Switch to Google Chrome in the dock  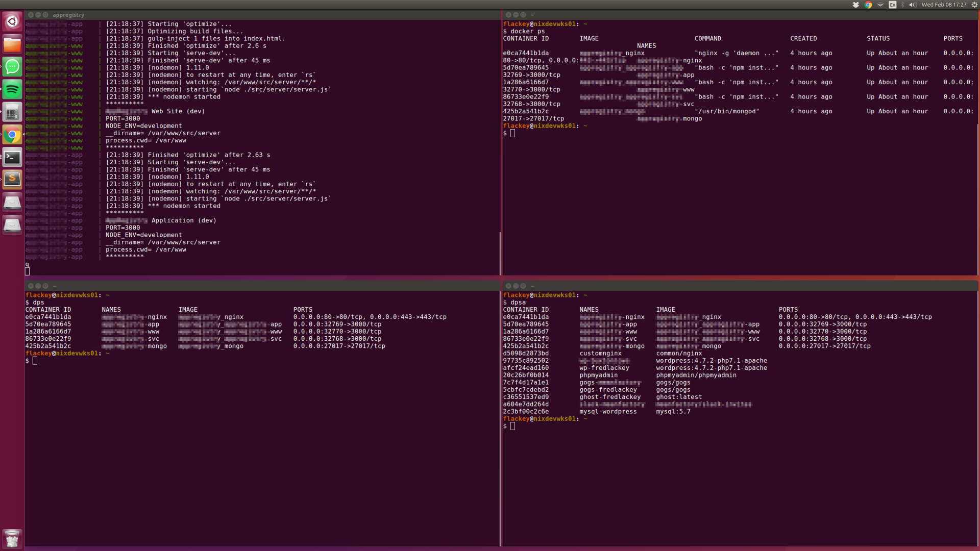[12, 135]
